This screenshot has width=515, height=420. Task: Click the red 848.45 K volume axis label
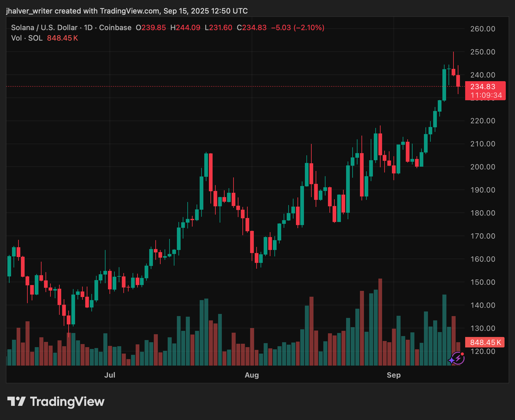[x=485, y=342]
